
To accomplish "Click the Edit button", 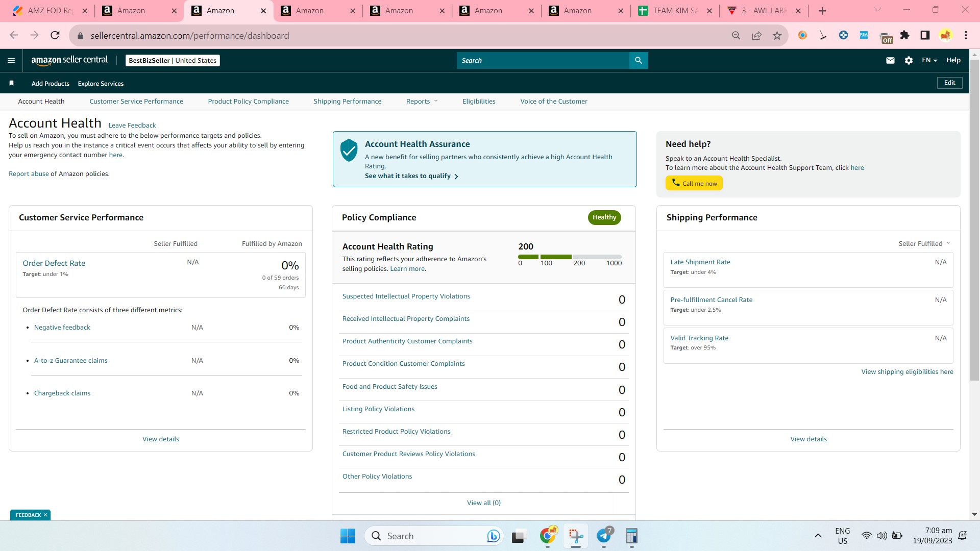I will [949, 83].
